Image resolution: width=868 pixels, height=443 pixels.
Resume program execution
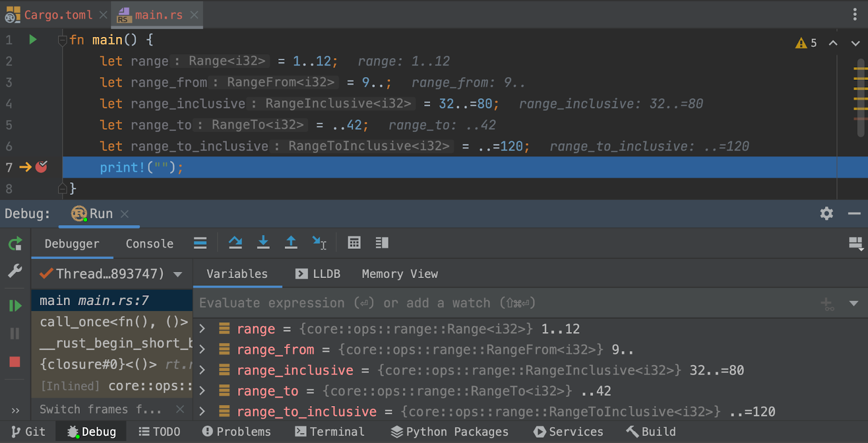[x=15, y=306]
